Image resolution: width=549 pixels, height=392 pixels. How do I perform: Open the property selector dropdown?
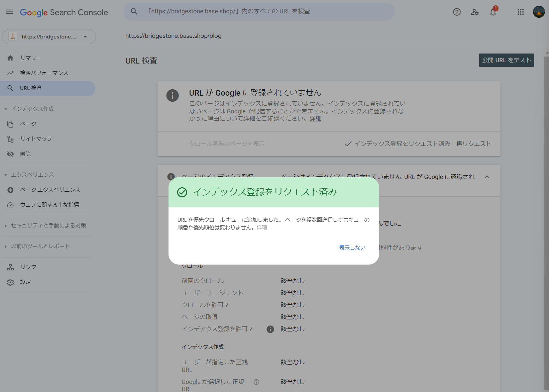[49, 37]
